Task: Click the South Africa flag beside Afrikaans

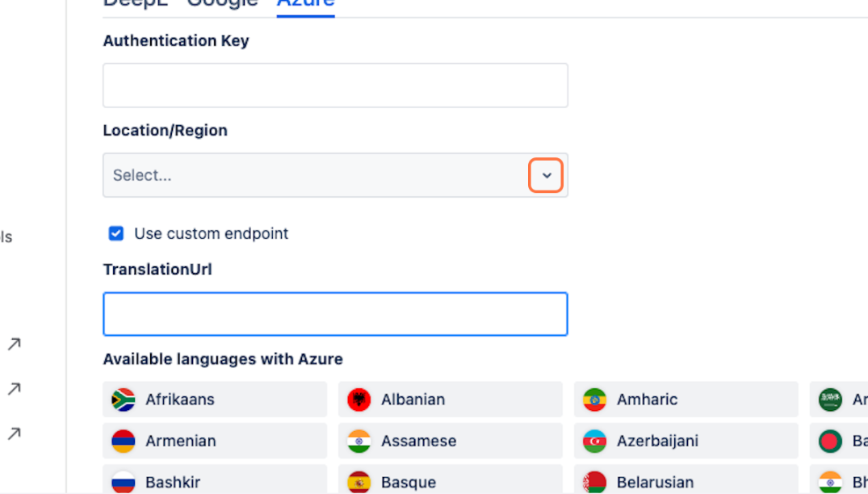Action: click(124, 400)
